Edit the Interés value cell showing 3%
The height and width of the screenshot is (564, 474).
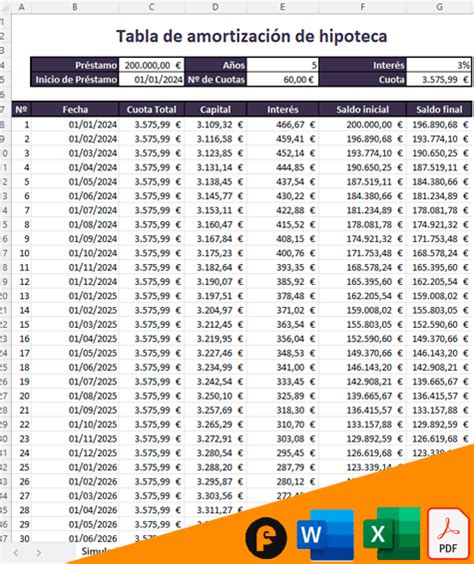pyautogui.click(x=439, y=65)
